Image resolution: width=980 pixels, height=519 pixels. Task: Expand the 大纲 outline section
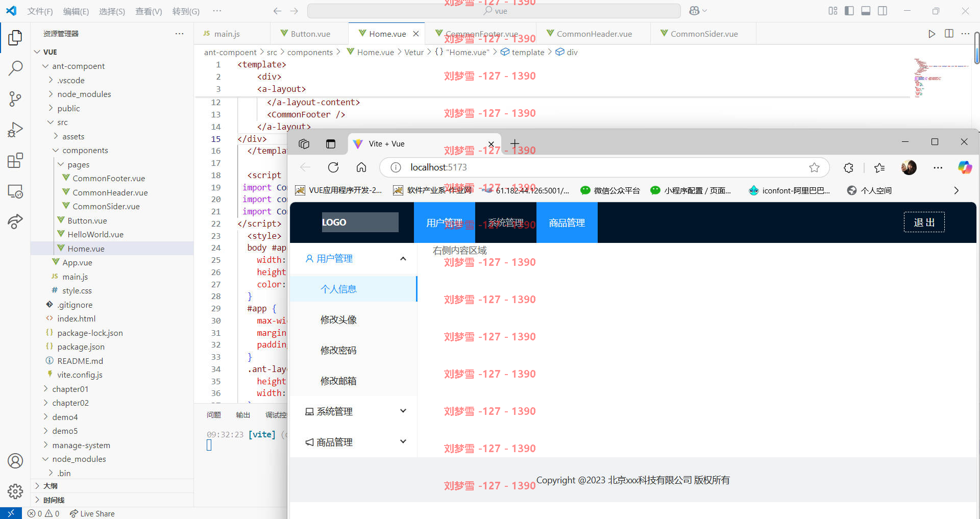[x=50, y=486]
